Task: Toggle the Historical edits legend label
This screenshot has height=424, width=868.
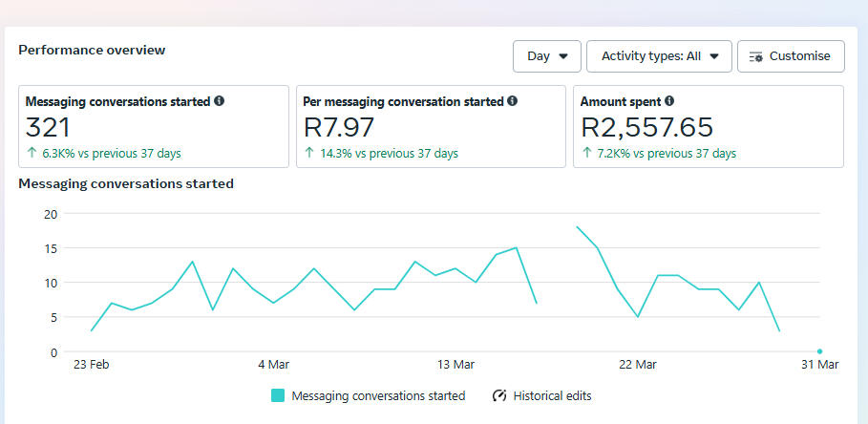Action: [x=553, y=395]
